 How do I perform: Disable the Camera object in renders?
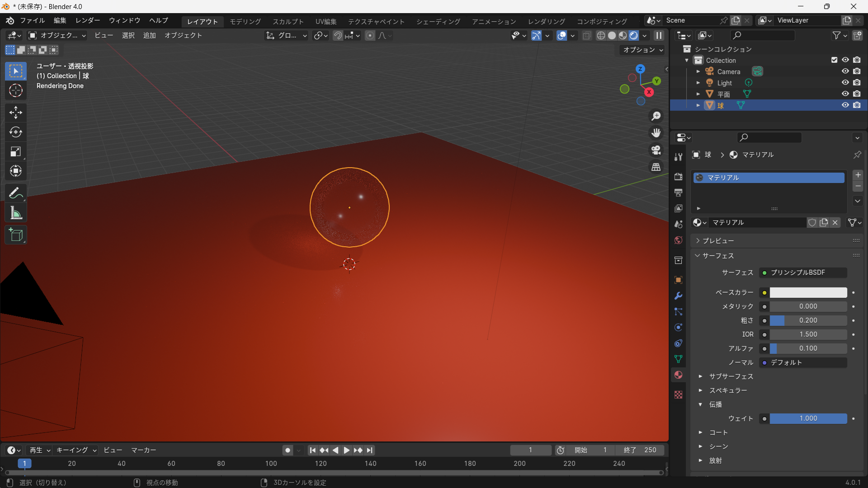point(857,71)
